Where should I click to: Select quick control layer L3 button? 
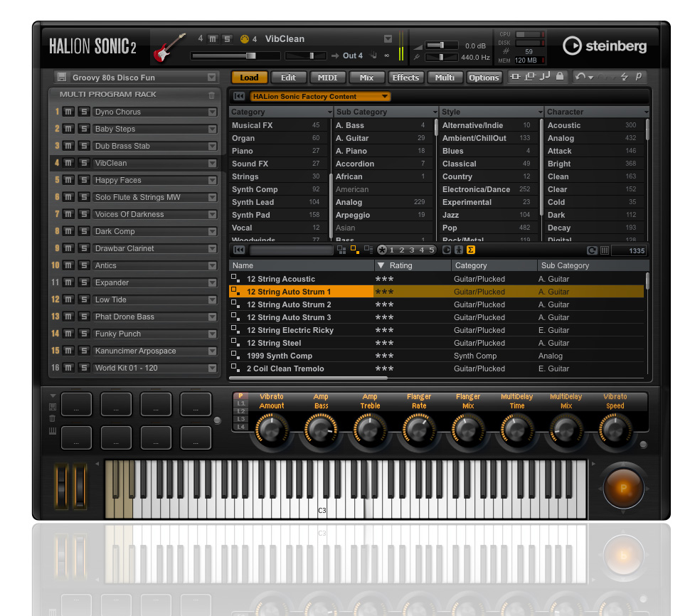click(x=240, y=419)
